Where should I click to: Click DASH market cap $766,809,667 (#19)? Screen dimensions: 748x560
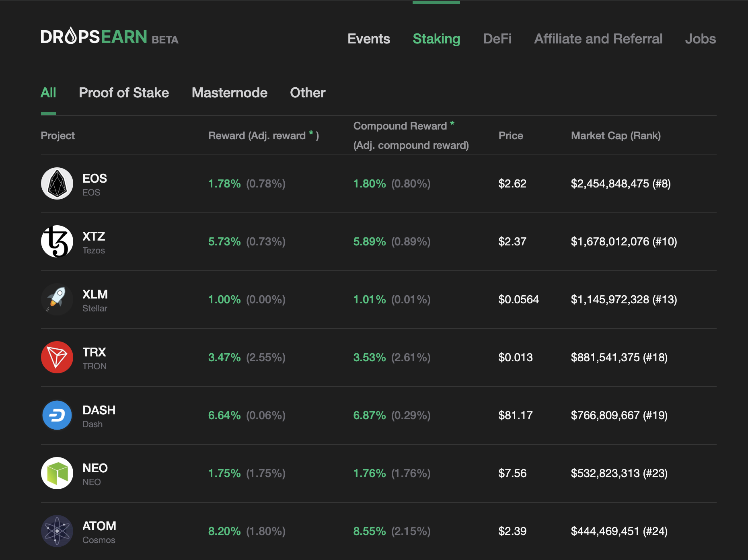619,415
